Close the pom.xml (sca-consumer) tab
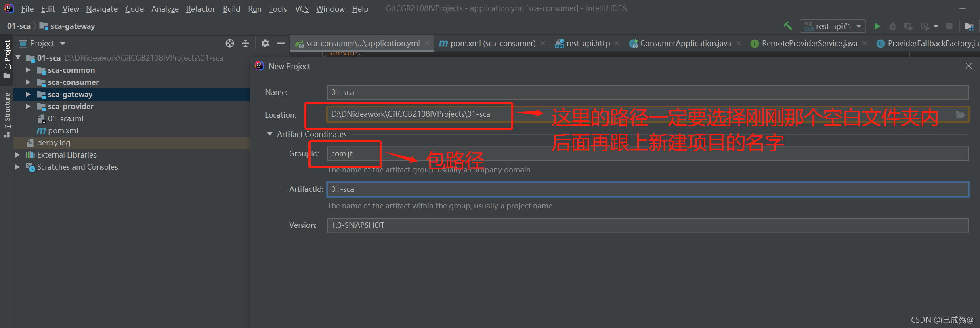This screenshot has width=980, height=328. [543, 43]
